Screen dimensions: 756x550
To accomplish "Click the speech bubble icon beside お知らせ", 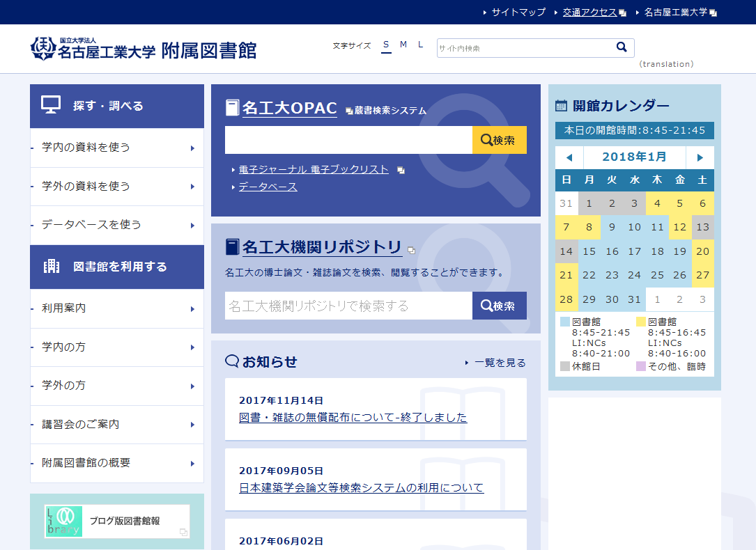I will [232, 361].
